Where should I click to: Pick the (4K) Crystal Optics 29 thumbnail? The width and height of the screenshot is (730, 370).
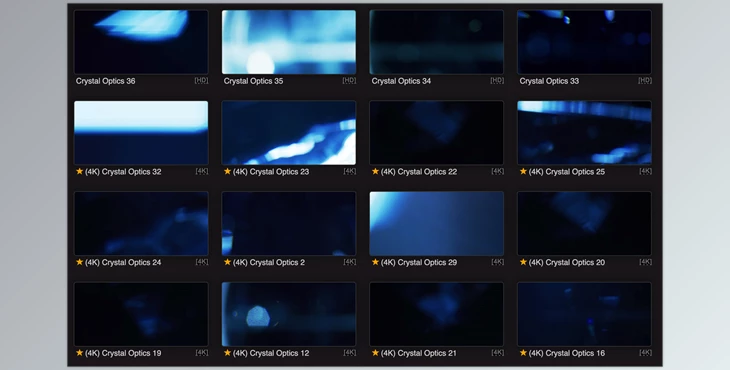[x=437, y=223]
